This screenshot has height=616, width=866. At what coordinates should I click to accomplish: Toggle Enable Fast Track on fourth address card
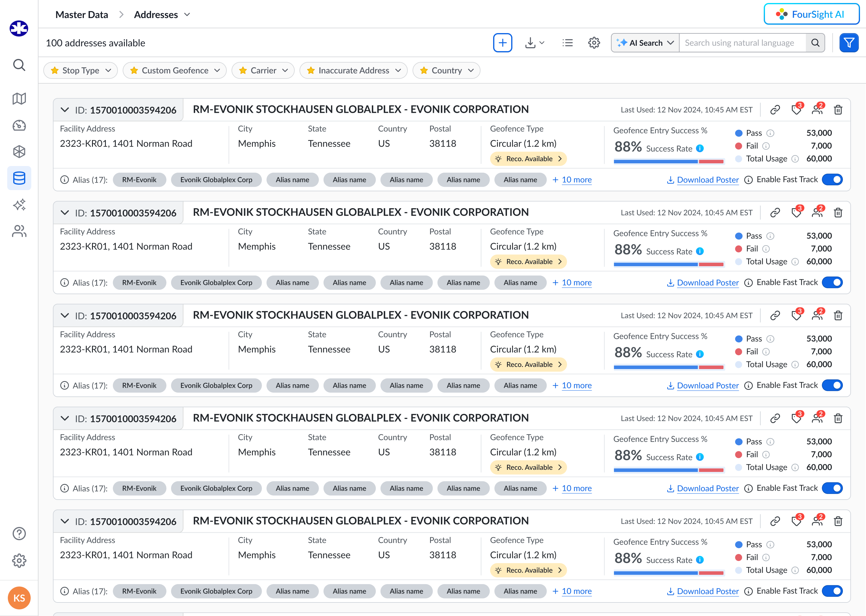(832, 488)
